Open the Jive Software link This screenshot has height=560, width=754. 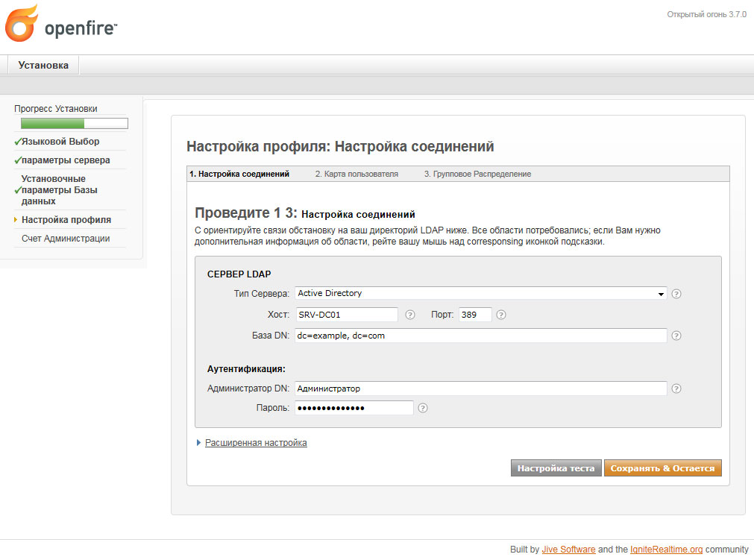pyautogui.click(x=568, y=550)
